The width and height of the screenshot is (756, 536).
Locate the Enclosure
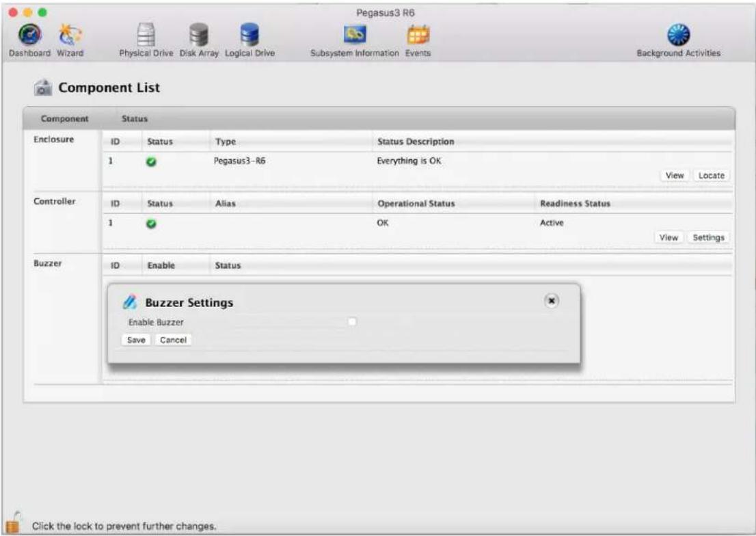click(x=711, y=176)
